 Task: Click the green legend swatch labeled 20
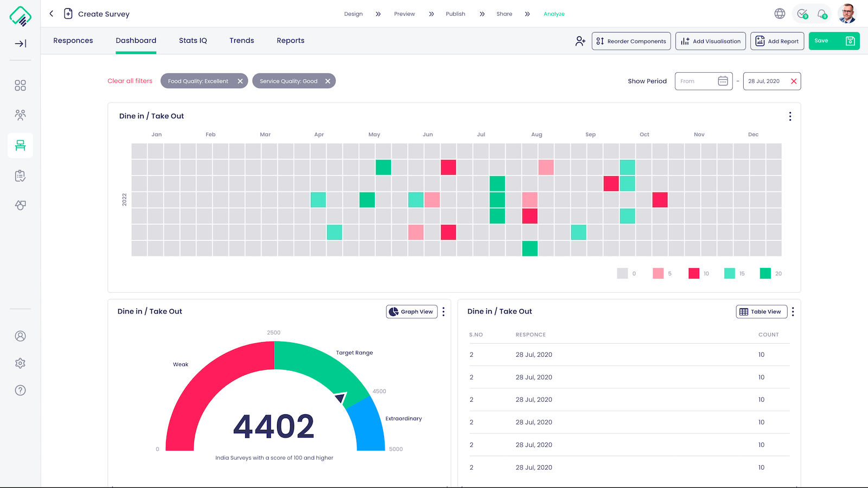[765, 274]
